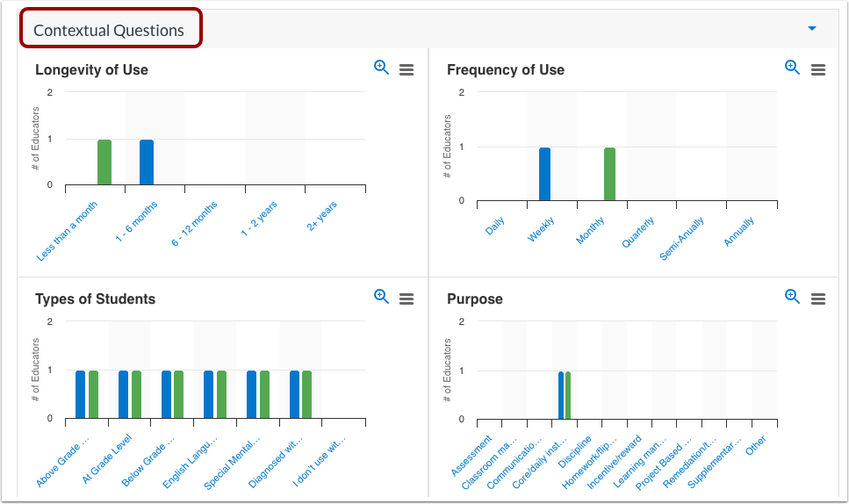The height and width of the screenshot is (504, 849).
Task: Zoom into the Purpose chart
Action: coord(792,297)
